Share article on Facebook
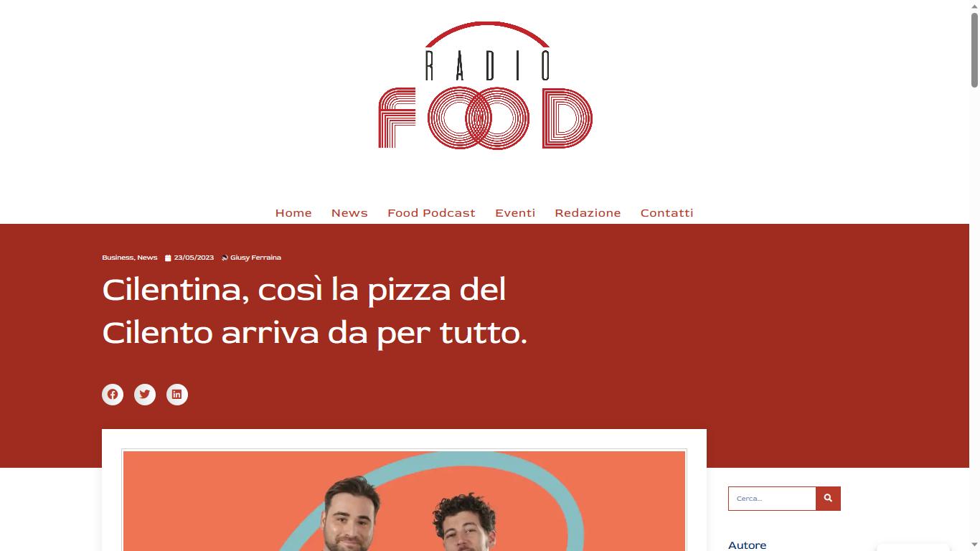The height and width of the screenshot is (551, 980). 113,395
